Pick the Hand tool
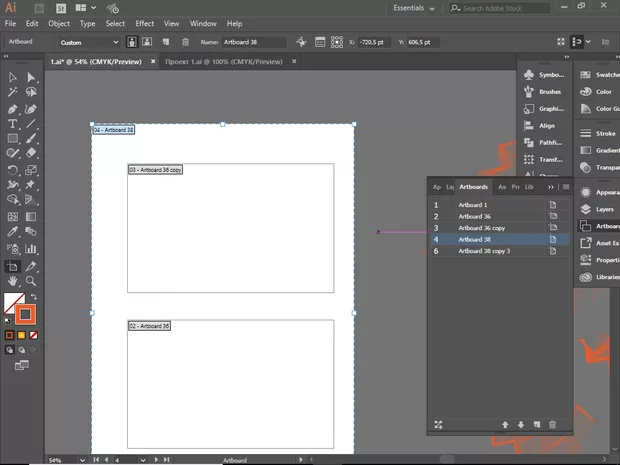 12,282
